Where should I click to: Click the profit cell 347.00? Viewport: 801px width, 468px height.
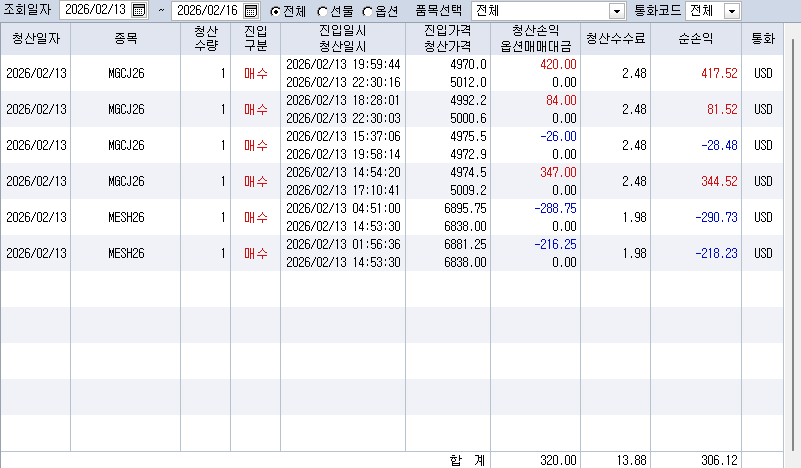pos(558,172)
